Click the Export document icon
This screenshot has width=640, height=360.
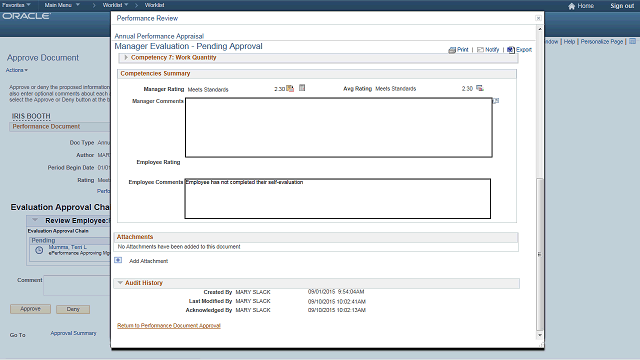click(511, 50)
